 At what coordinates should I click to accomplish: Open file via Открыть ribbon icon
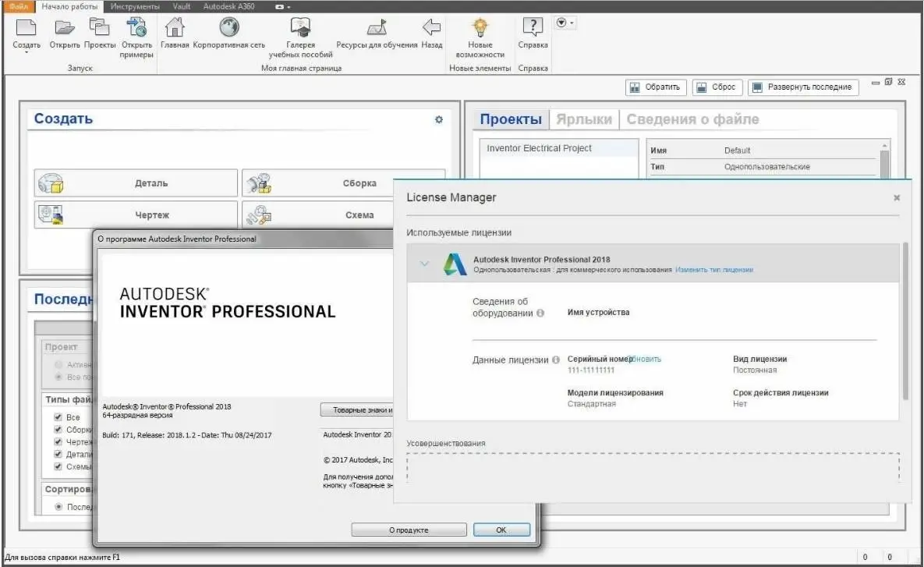point(64,28)
